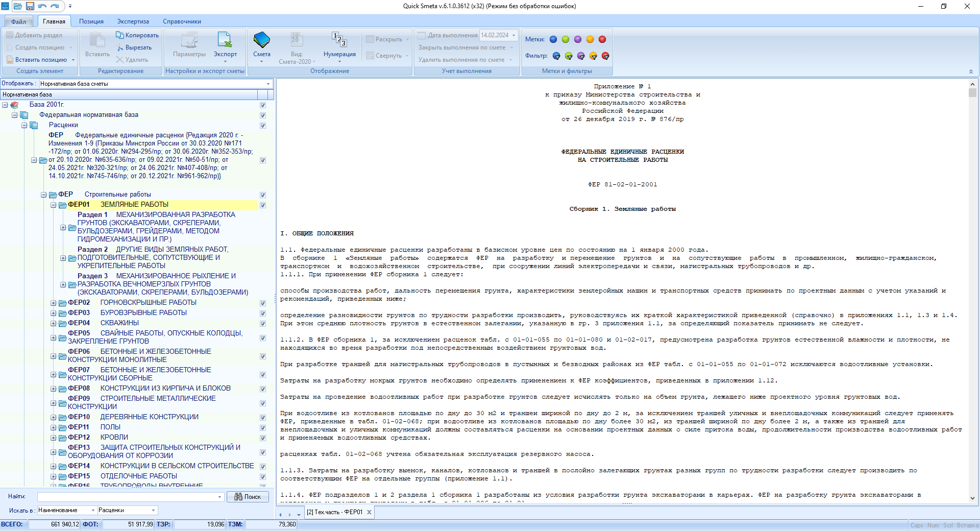Click the redo arrow in quick access toolbar
980x531 pixels.
coord(55,6)
